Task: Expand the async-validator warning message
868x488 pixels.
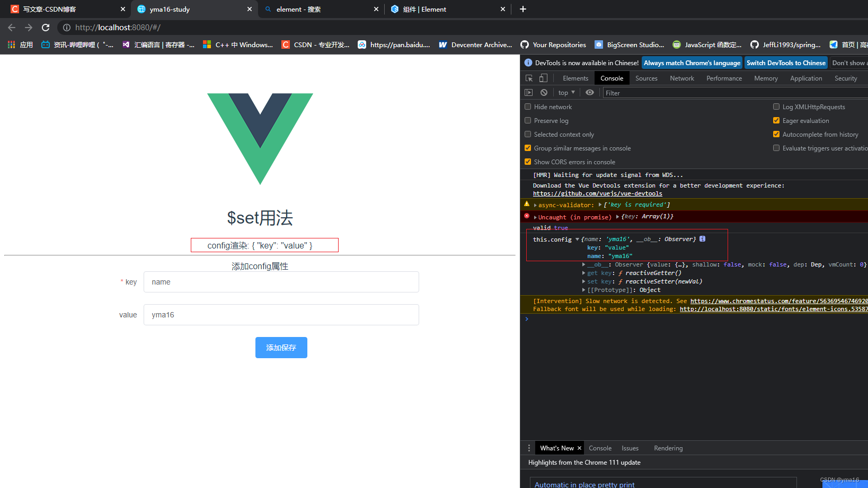Action: click(535, 205)
